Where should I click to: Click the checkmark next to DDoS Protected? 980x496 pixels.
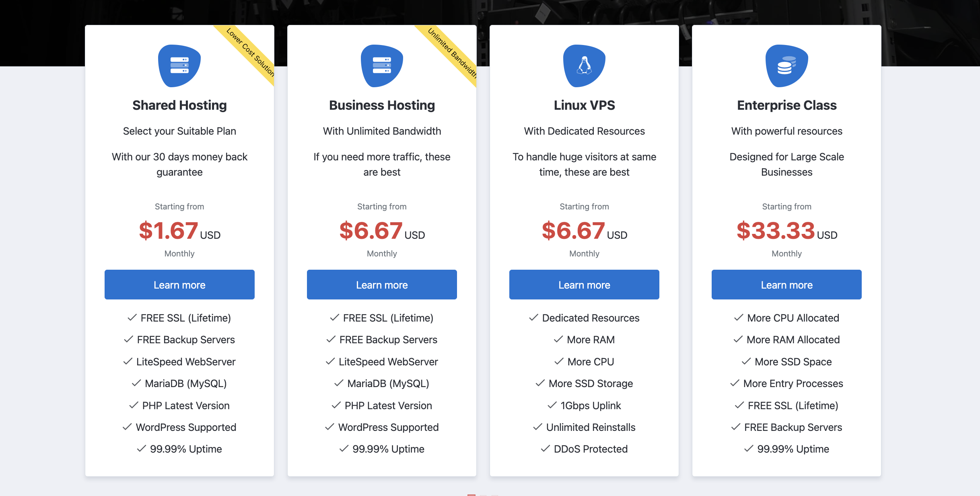coord(545,449)
